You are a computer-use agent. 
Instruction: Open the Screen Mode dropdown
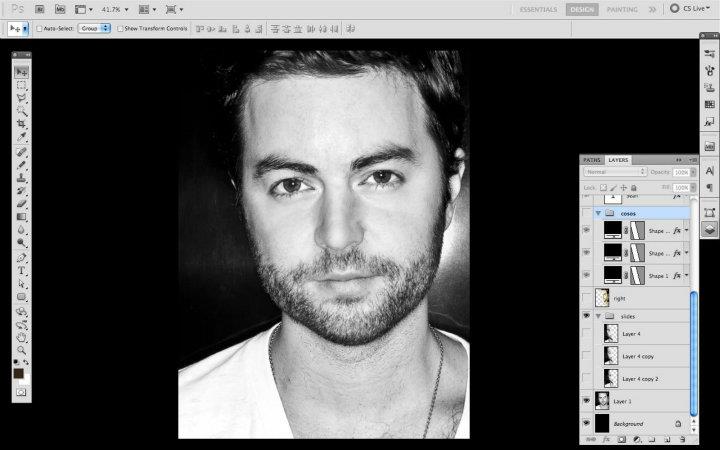pos(174,9)
